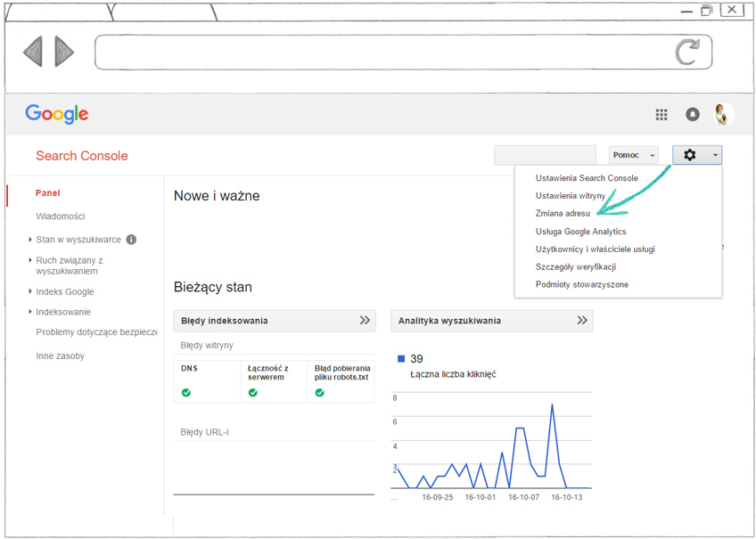Click the settings gear dropdown button
Image resolution: width=756 pixels, height=539 pixels.
(697, 155)
